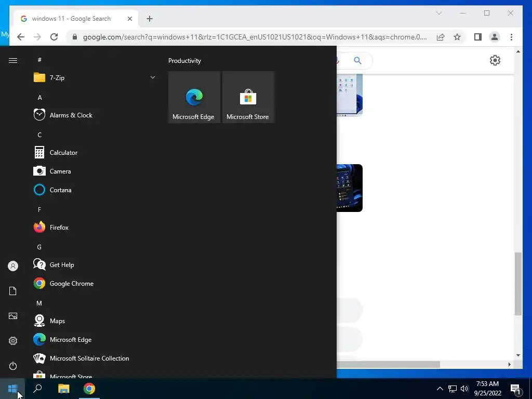This screenshot has width=532, height=399.
Task: Go forward in Chrome
Action: [x=37, y=37]
